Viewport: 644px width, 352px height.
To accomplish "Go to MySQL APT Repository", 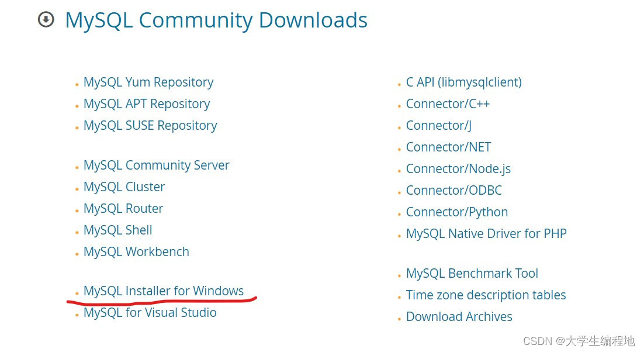I will coord(147,104).
